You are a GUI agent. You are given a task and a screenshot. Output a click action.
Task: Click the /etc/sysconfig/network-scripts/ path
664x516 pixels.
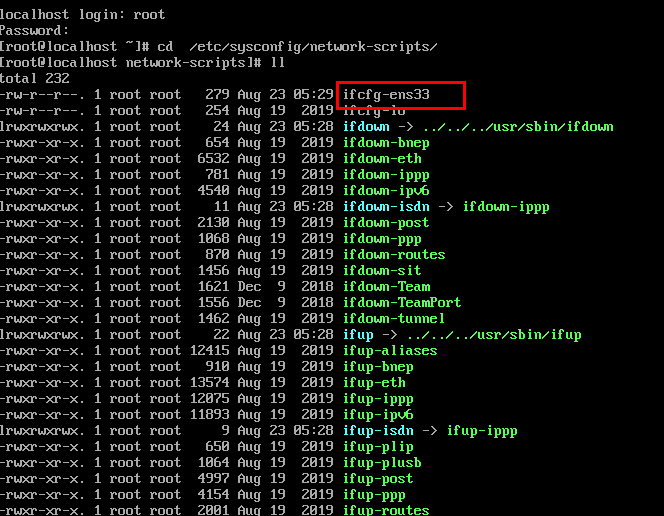(313, 47)
